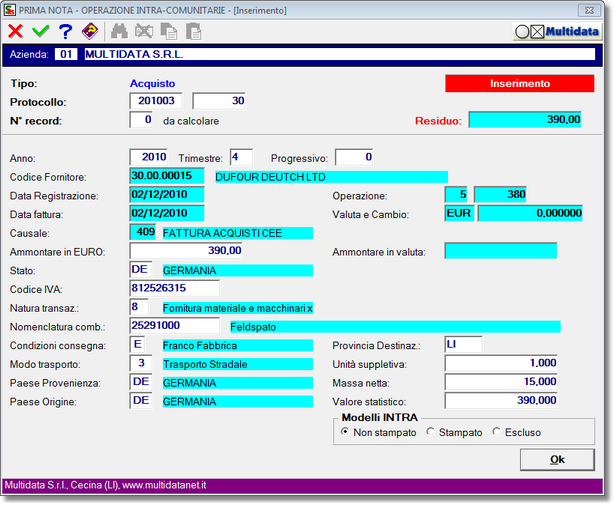Click the copy icon in toolbar
614x505 pixels.
[x=169, y=31]
